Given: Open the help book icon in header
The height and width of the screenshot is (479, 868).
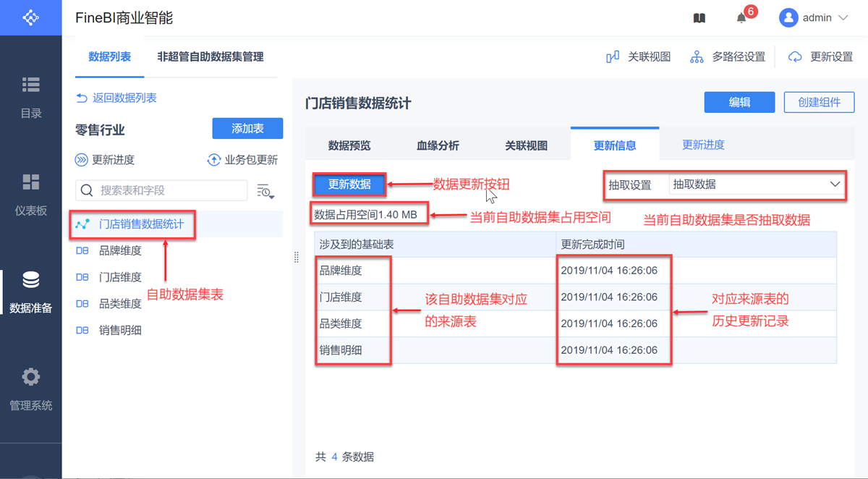Looking at the screenshot, I should [x=699, y=18].
